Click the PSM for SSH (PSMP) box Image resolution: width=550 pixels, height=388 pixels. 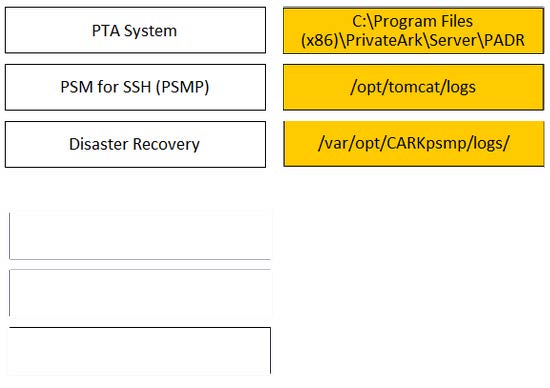point(135,87)
